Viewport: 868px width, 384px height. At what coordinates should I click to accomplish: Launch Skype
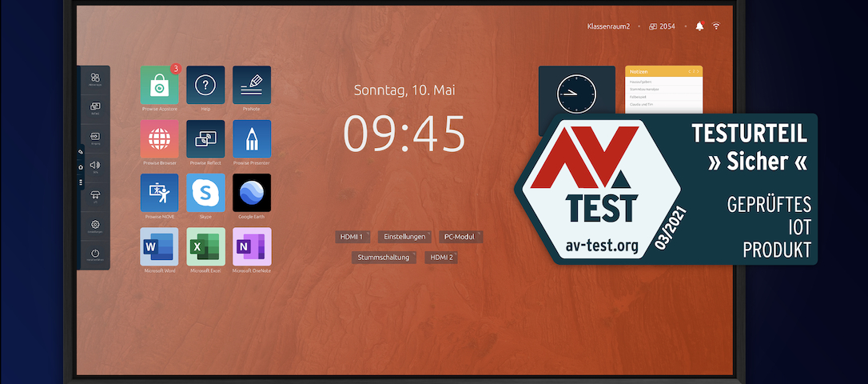coord(205,193)
